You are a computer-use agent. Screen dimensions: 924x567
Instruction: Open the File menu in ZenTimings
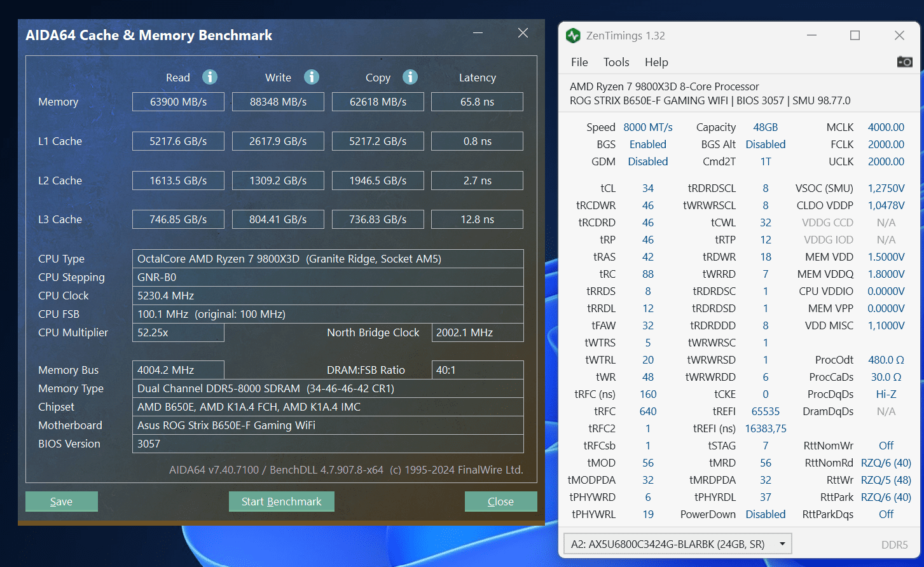(x=579, y=62)
